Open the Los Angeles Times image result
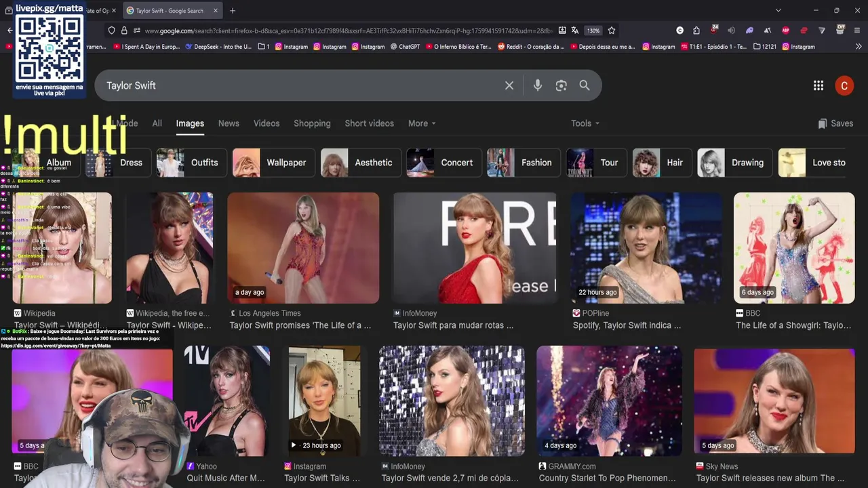 click(303, 247)
